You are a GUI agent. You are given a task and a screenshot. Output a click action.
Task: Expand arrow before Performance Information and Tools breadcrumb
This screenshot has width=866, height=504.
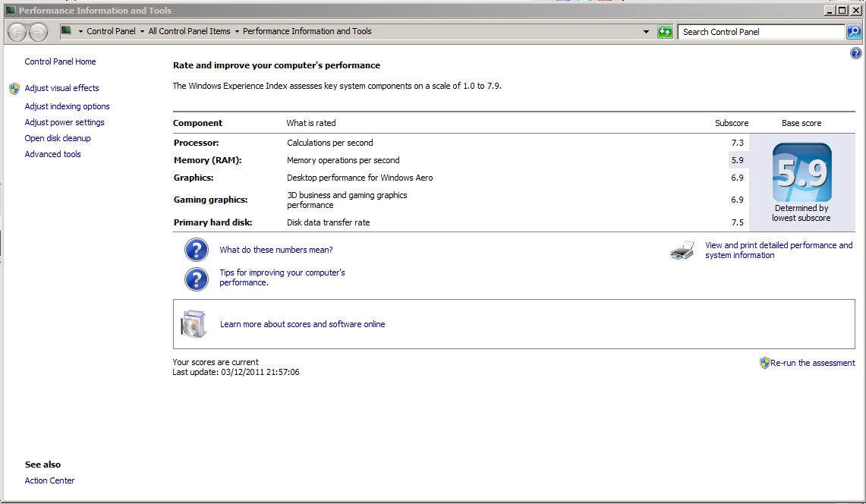tap(237, 32)
